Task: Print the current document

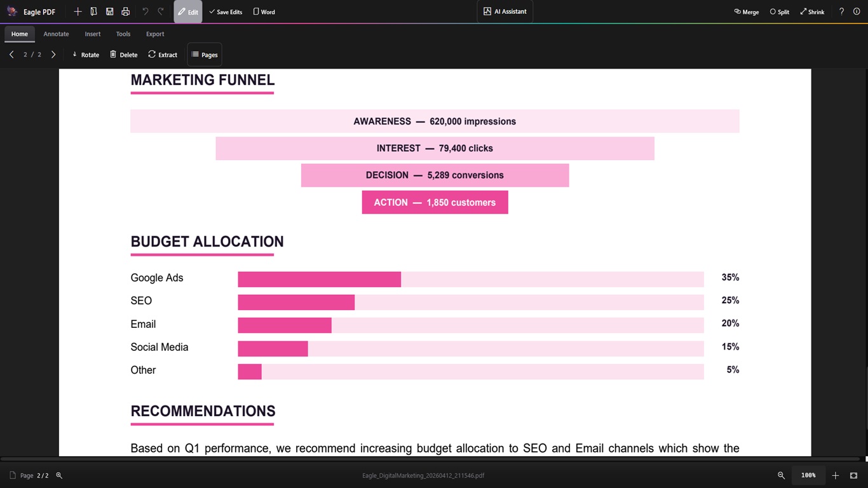Action: pyautogui.click(x=125, y=11)
